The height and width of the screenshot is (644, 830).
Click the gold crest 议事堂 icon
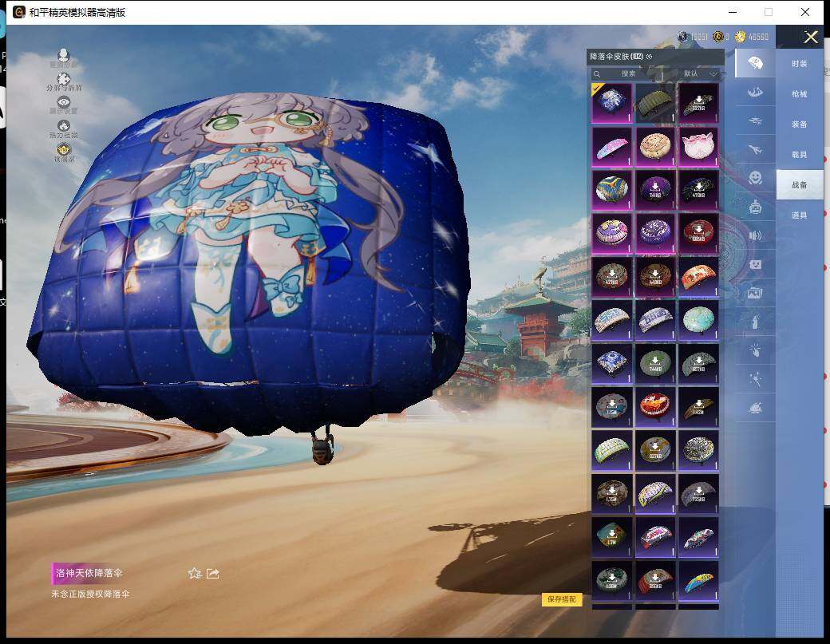point(64,148)
